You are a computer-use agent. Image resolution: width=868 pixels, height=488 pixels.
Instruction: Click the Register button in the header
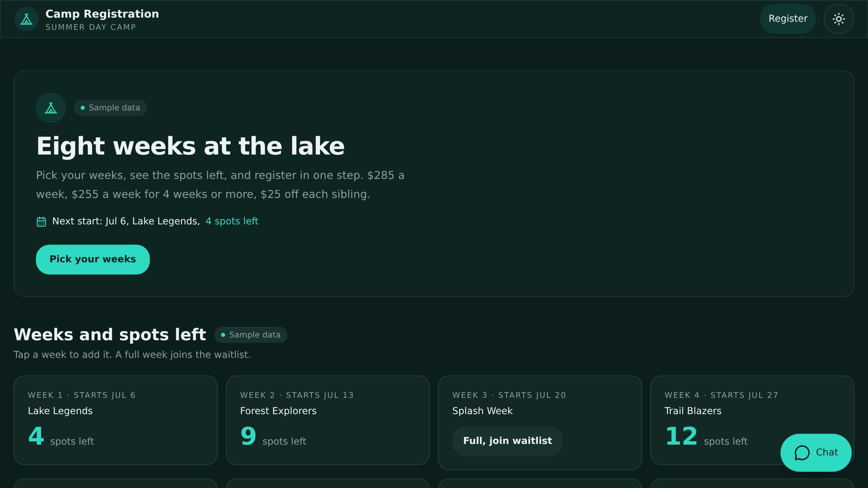pos(788,19)
